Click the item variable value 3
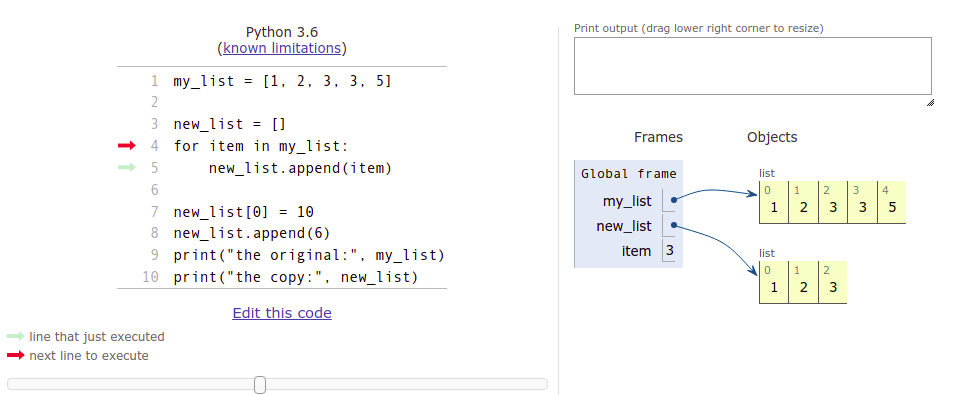 click(x=669, y=250)
